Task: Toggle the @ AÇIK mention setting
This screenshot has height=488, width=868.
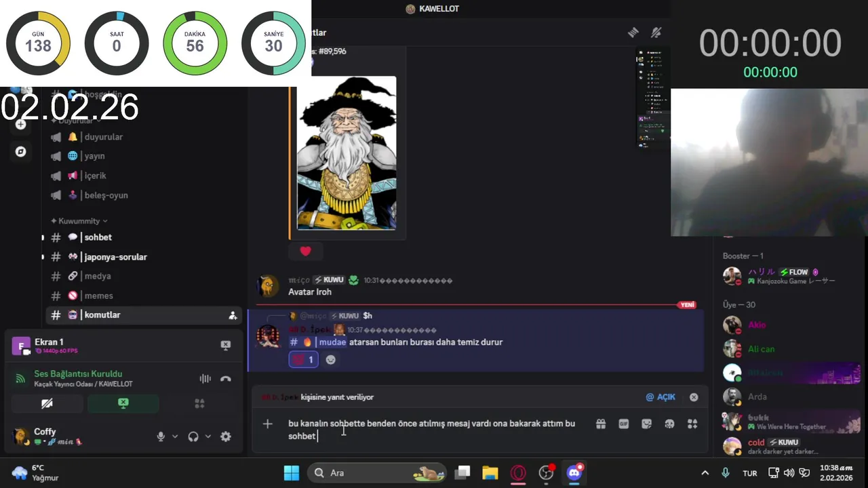Action: [x=660, y=397]
